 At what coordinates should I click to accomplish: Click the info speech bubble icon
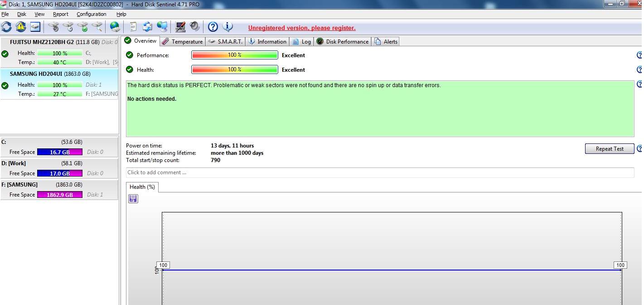click(x=228, y=27)
